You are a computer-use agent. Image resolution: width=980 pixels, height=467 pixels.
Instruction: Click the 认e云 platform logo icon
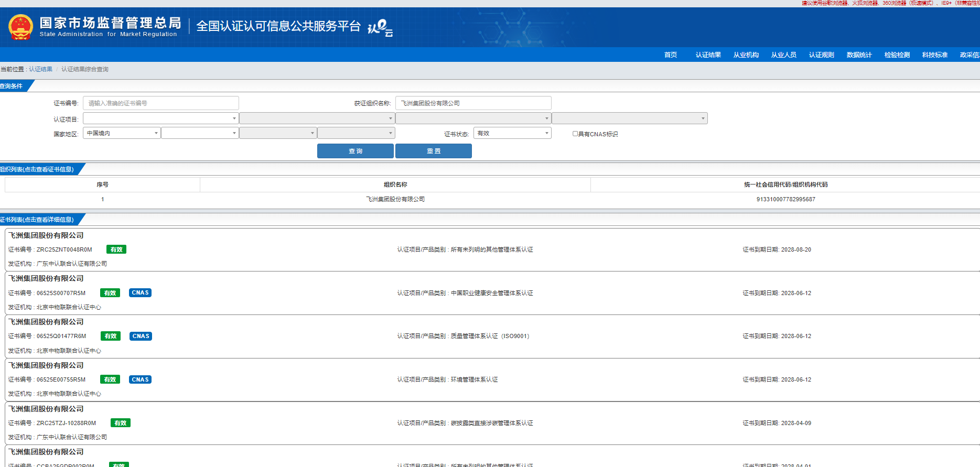380,27
